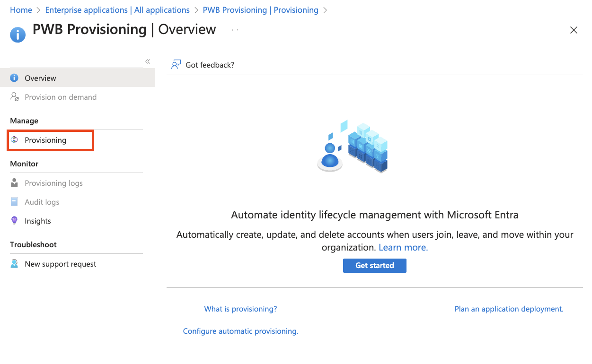Click the New support request icon

tap(15, 264)
